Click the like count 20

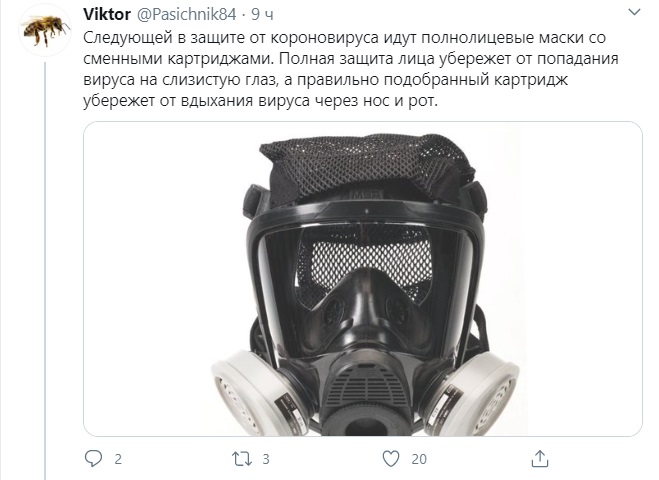click(x=419, y=459)
